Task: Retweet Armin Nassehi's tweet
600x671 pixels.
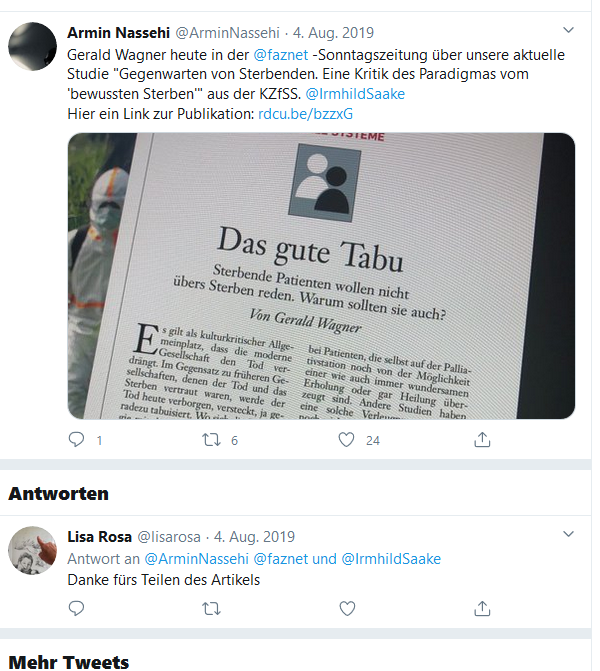Action: (211, 439)
